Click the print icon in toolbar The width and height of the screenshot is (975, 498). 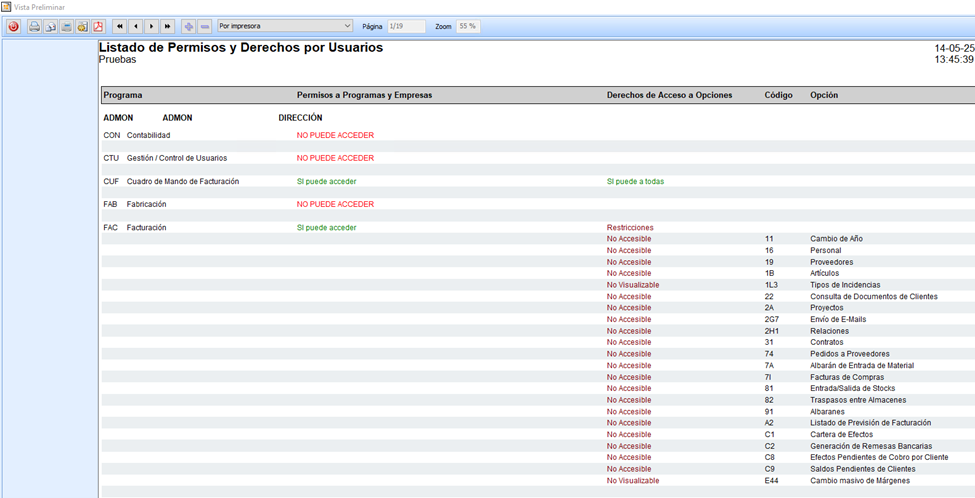pyautogui.click(x=34, y=26)
